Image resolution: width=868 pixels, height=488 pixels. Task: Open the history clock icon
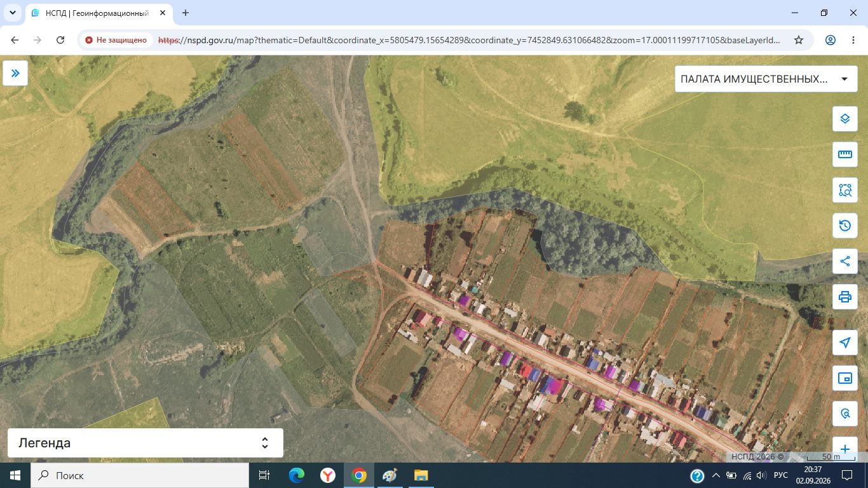click(844, 226)
